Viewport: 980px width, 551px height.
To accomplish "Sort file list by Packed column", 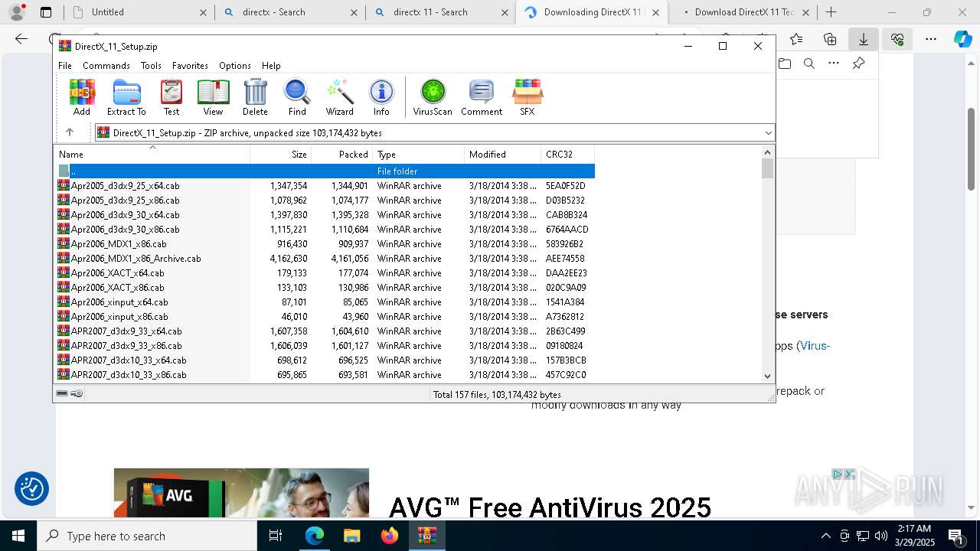I will [x=342, y=155].
